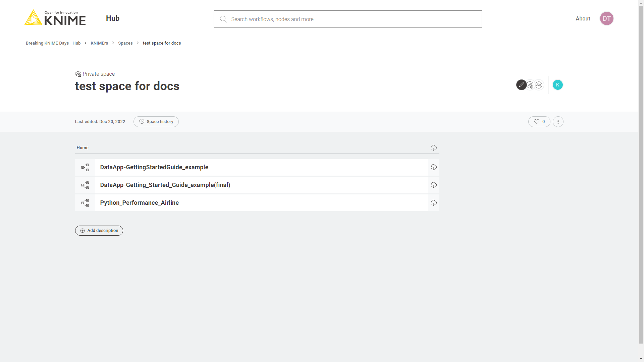
Task: Click the KNIME logo
Action: (55, 18)
